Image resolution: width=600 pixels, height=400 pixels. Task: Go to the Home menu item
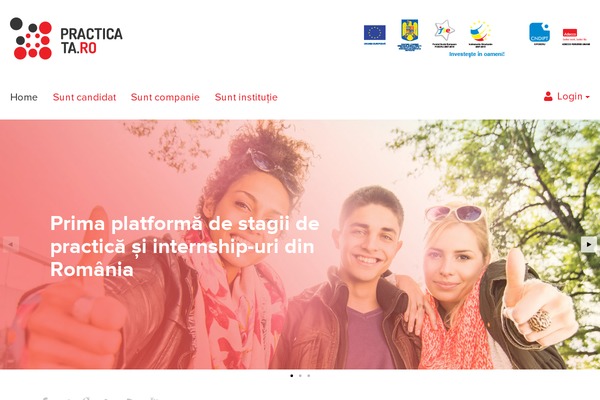tap(24, 97)
